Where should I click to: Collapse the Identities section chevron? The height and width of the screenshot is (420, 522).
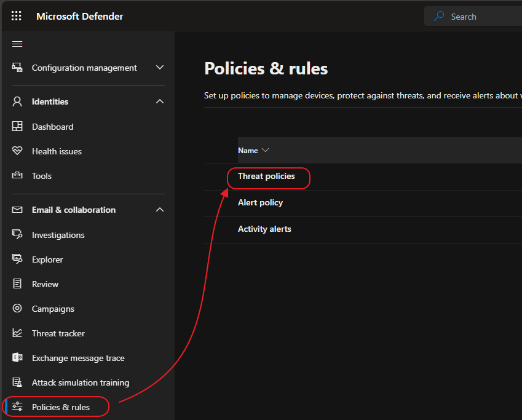(160, 101)
